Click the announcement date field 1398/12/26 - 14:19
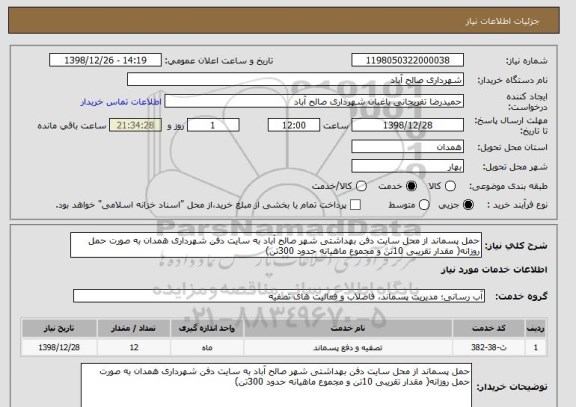 (x=105, y=60)
